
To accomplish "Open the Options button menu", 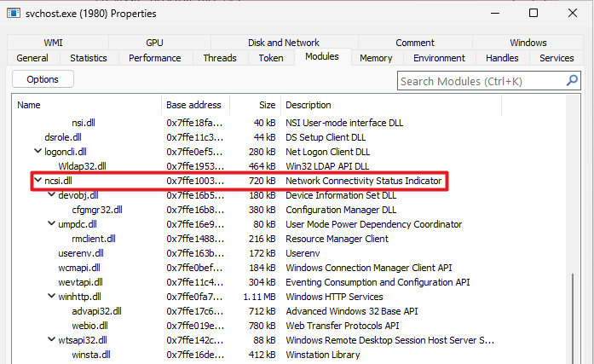I will 43,79.
